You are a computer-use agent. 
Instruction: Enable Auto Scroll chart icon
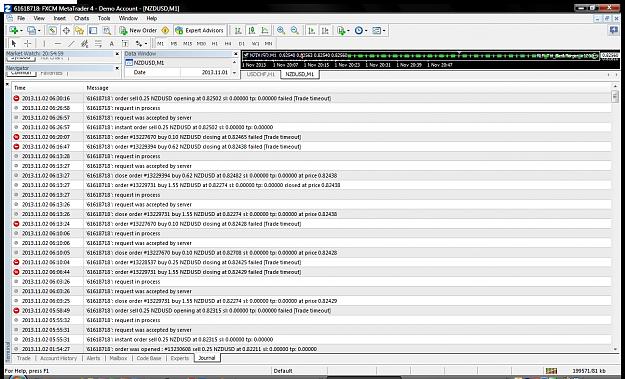pos(312,30)
